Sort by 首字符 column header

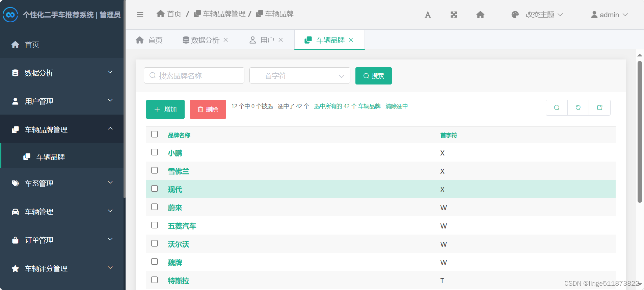[449, 135]
